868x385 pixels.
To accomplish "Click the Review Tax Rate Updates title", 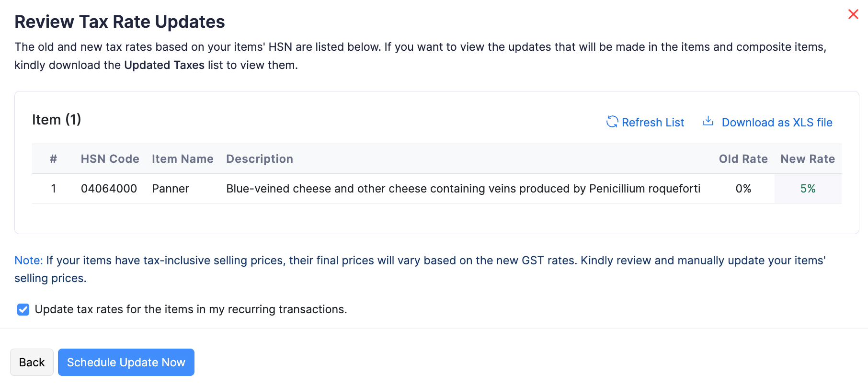I will (x=120, y=22).
